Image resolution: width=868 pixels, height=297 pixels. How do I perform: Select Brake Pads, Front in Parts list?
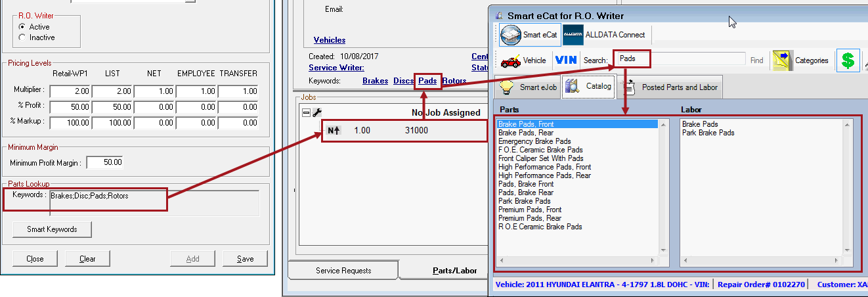pos(578,124)
